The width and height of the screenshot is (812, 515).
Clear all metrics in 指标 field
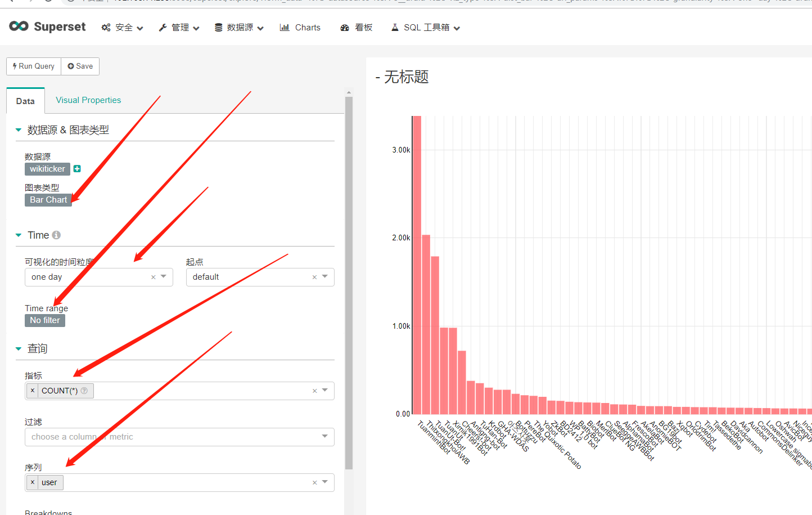(315, 391)
